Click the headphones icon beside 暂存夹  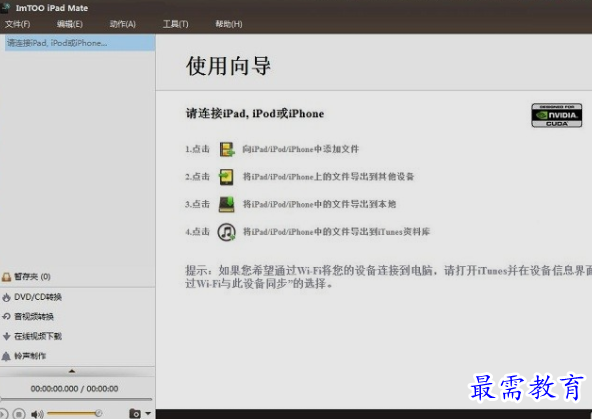coord(6,277)
